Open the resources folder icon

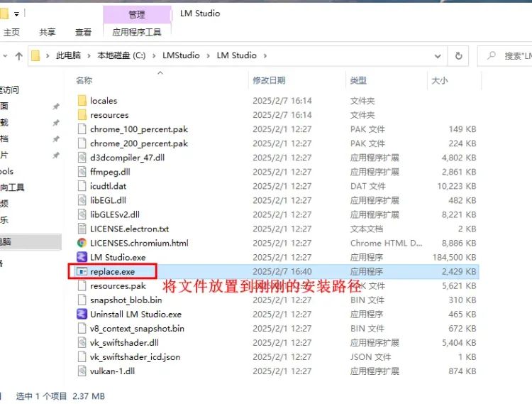[x=82, y=115]
